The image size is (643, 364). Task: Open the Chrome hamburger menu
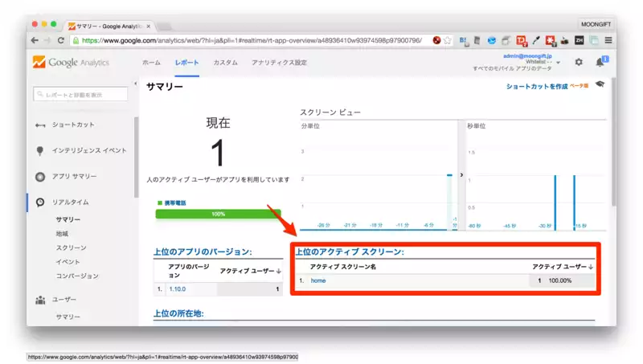(x=608, y=40)
